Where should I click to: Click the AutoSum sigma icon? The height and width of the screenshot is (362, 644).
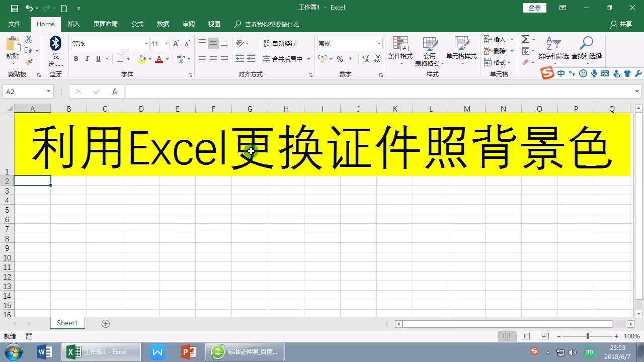pyautogui.click(x=525, y=39)
